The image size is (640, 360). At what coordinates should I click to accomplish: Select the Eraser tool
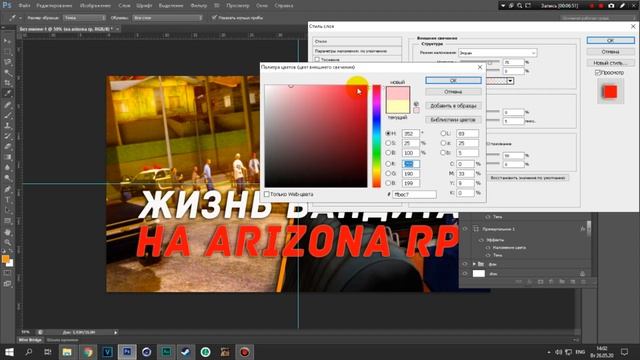[x=7, y=147]
